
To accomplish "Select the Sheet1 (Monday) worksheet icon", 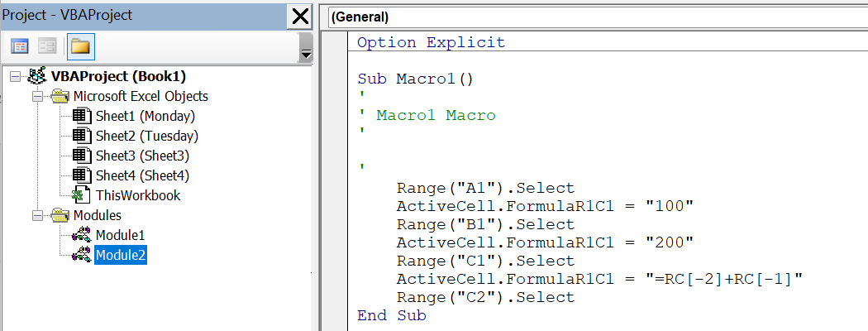I will click(81, 116).
